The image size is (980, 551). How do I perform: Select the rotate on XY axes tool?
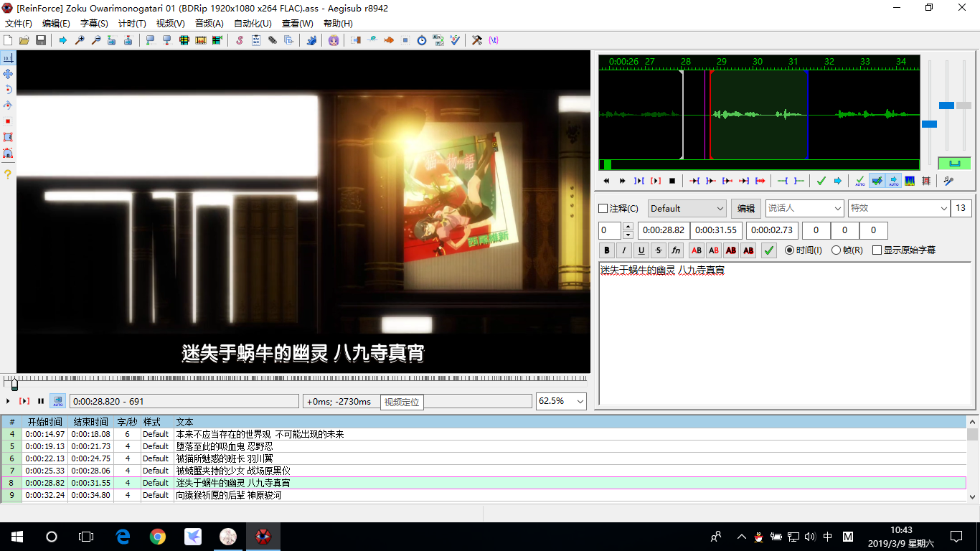[8, 105]
